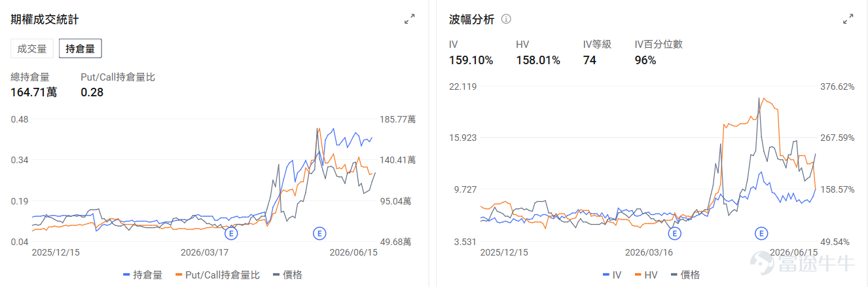Open the 波幅分析 info tooltip icon
The width and height of the screenshot is (868, 287).
pyautogui.click(x=506, y=19)
